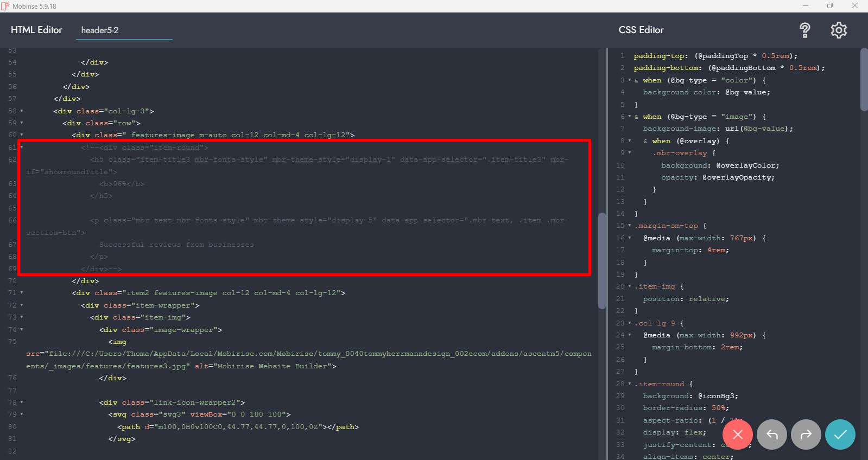Screen dimensions: 868x460
Task: Collapse the code fold at HTML line 58
Action: coord(22,111)
